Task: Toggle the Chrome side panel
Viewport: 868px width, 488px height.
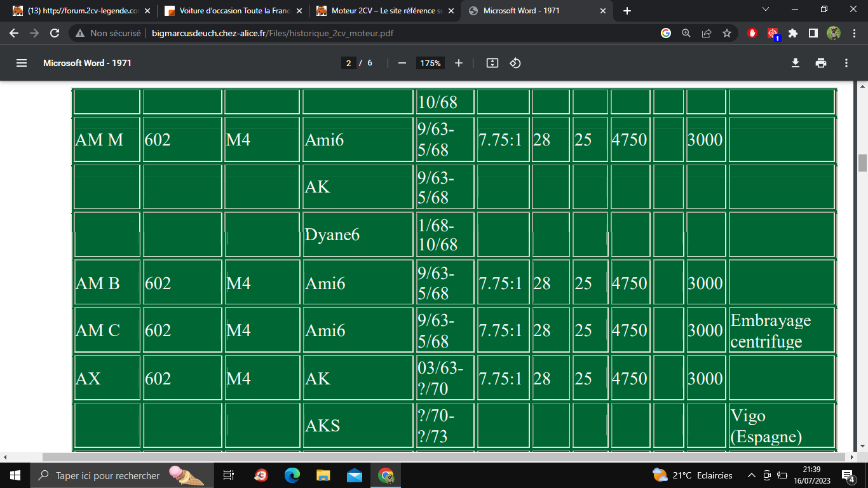Action: [813, 33]
